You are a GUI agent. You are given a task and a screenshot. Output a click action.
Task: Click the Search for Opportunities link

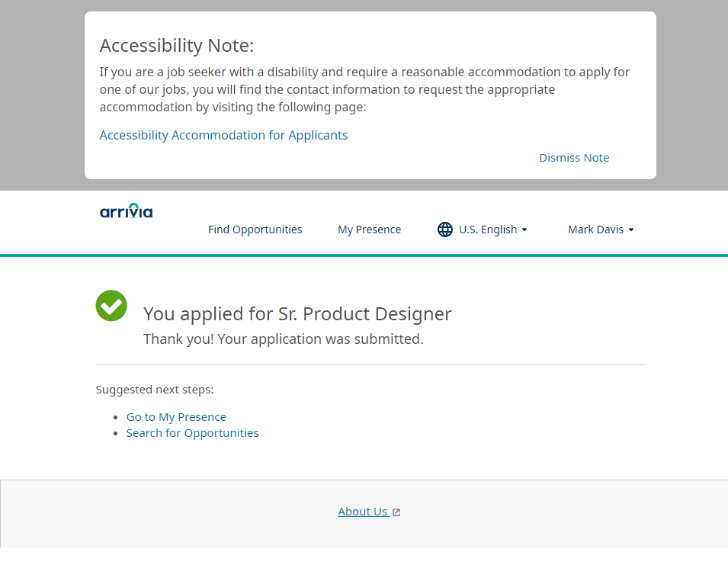192,433
